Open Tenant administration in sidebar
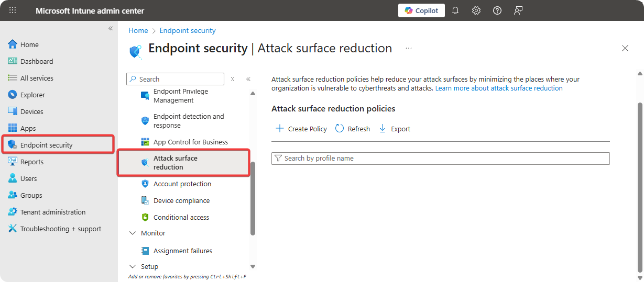Screen dimensions: 644x282 coord(52,212)
